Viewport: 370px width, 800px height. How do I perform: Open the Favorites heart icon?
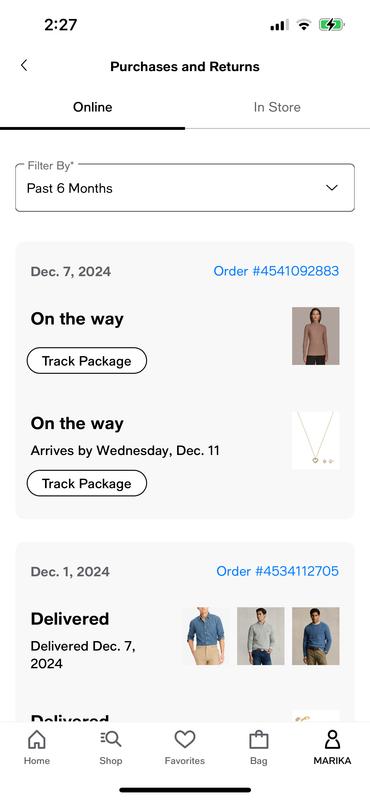[185, 739]
